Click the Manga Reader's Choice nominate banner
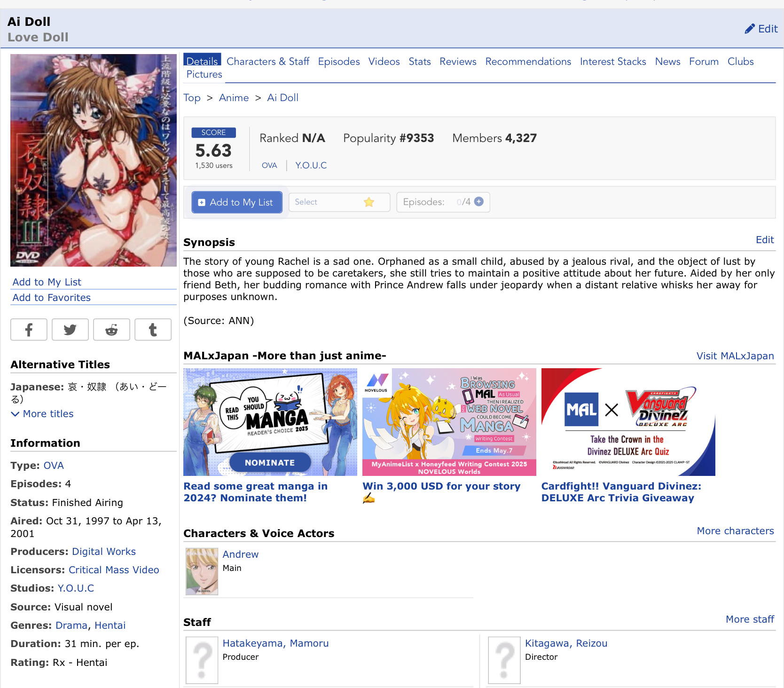This screenshot has height=688, width=784. coord(270,422)
